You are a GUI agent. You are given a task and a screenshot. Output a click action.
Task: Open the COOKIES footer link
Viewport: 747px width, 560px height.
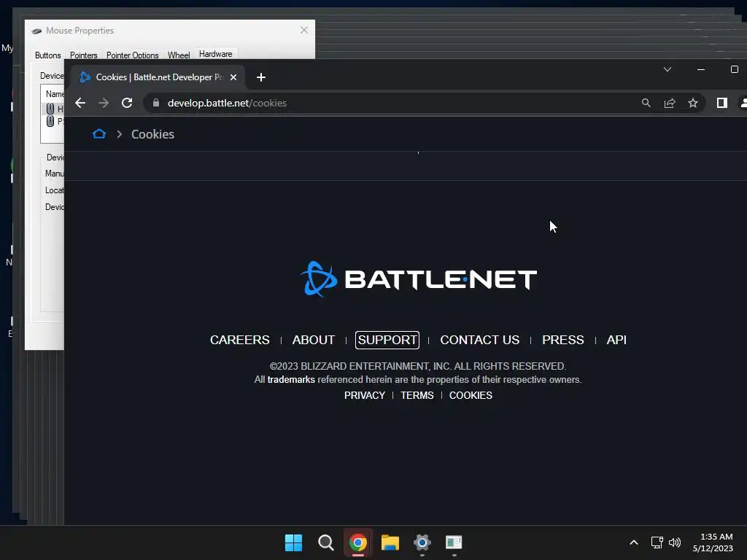(471, 395)
